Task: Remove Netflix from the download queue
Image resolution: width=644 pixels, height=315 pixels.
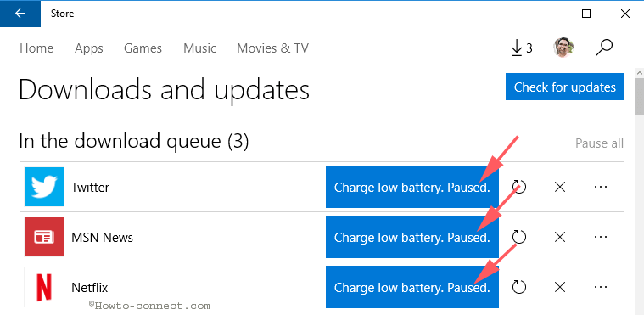Action: [560, 287]
